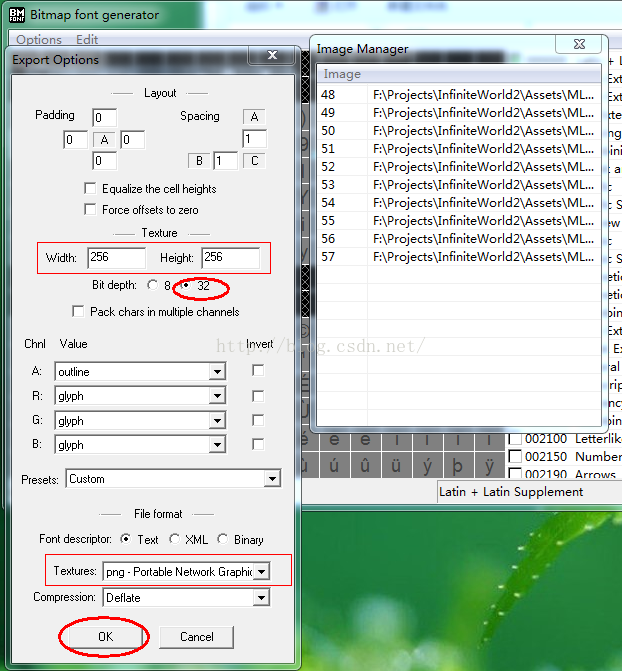Select the ü glyph cell in main window
622x671 pixels.
(396, 465)
